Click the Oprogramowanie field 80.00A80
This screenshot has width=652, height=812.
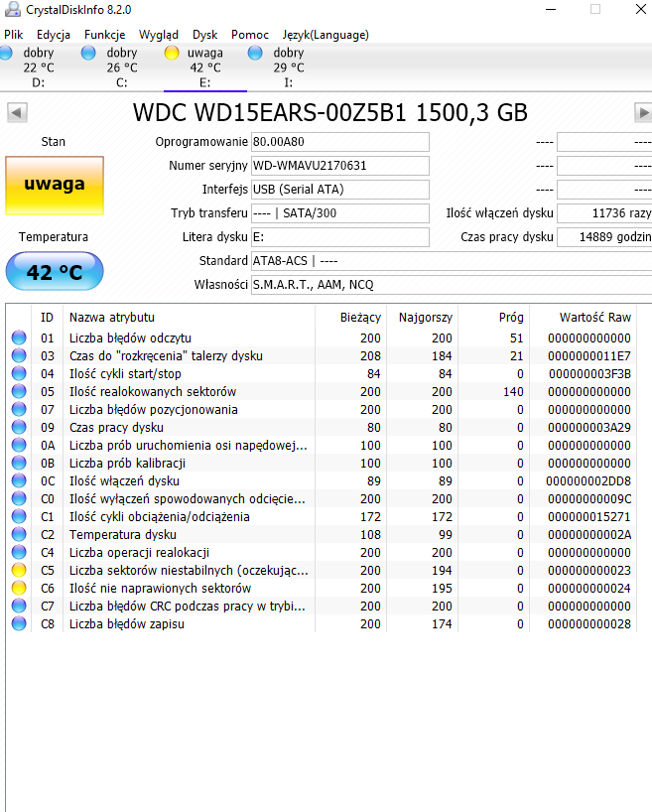(x=340, y=142)
